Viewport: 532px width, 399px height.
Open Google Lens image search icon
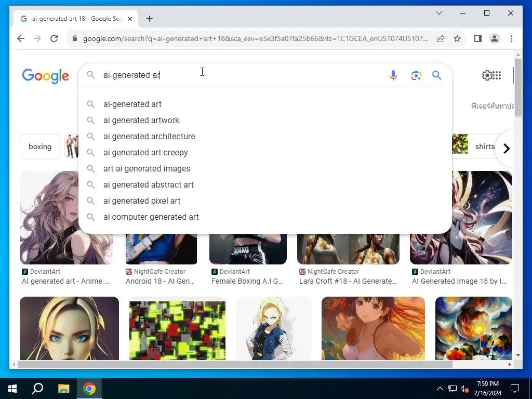coord(416,75)
